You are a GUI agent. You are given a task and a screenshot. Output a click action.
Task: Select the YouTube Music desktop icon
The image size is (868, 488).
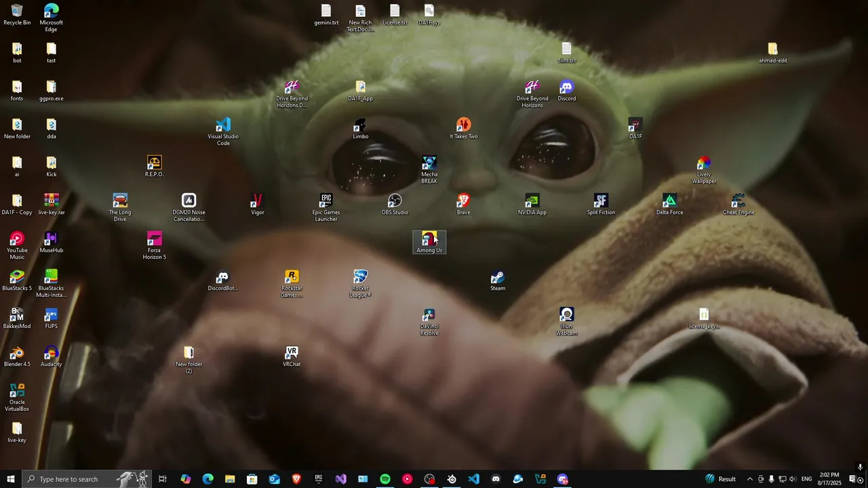click(x=17, y=246)
